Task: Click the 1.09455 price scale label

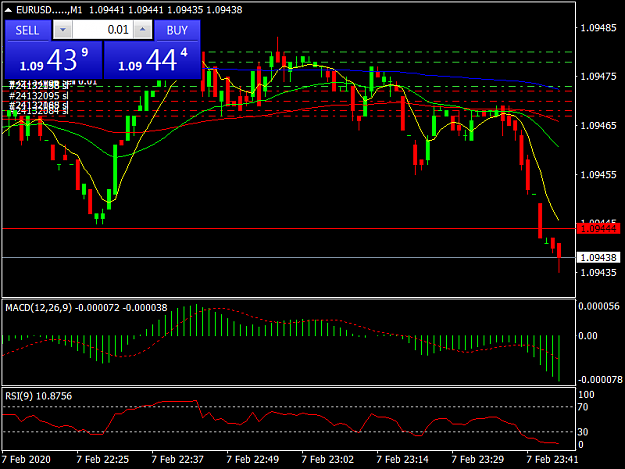Action: (598, 175)
